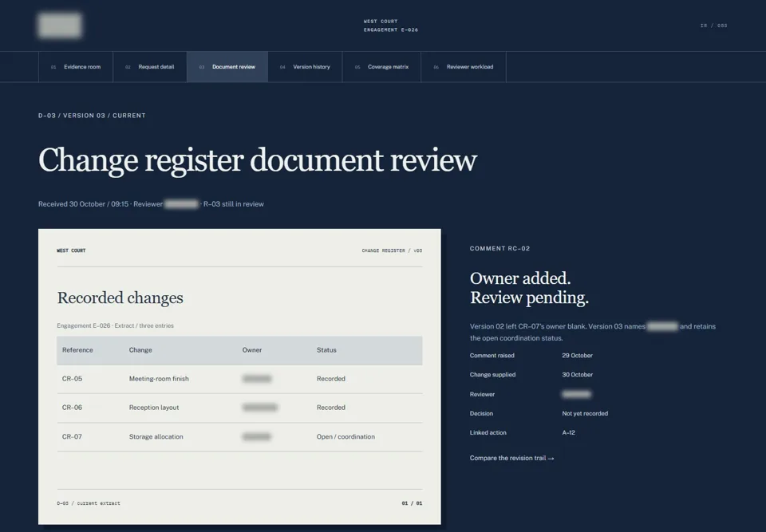Follow the 'Compare the revision trail' link

pyautogui.click(x=511, y=459)
